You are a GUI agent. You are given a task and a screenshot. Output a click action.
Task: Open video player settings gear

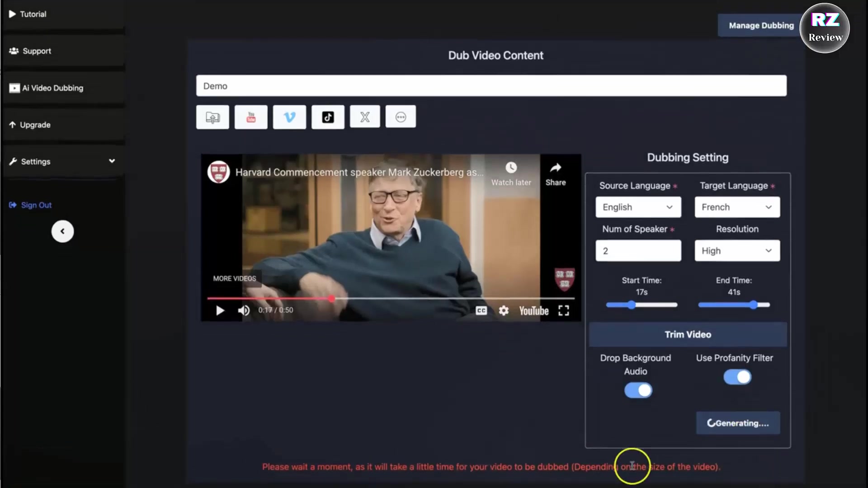[x=504, y=310]
